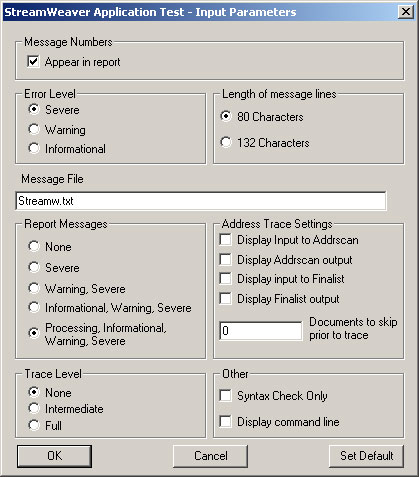Choose Warning, Severe report messages

tap(34, 288)
